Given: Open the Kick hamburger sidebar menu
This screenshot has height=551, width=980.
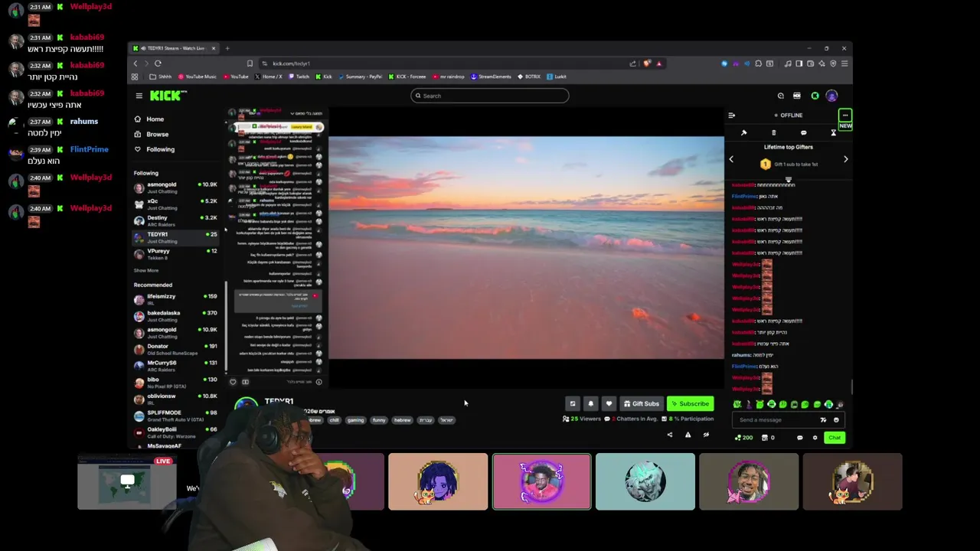Looking at the screenshot, I should click(139, 96).
